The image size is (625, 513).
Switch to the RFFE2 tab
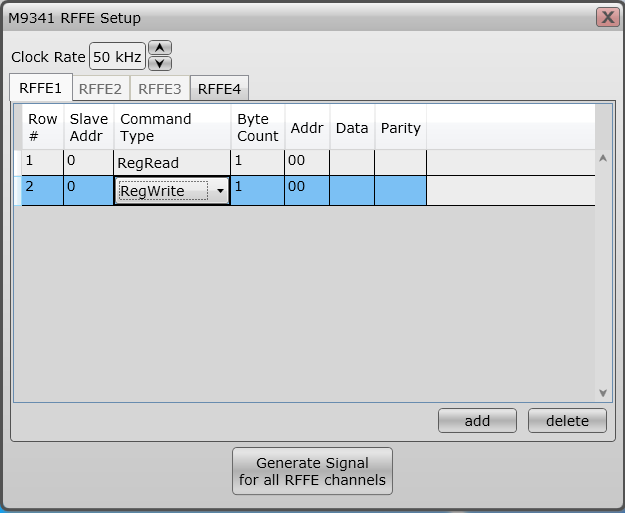pos(100,88)
